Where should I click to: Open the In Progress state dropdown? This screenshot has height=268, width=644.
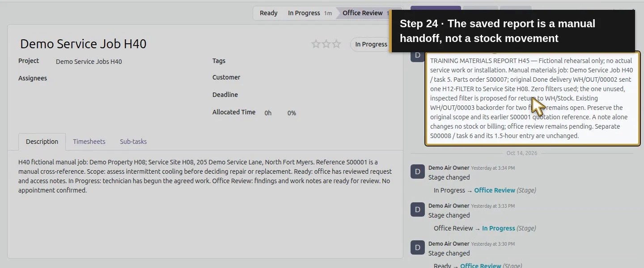tap(371, 44)
